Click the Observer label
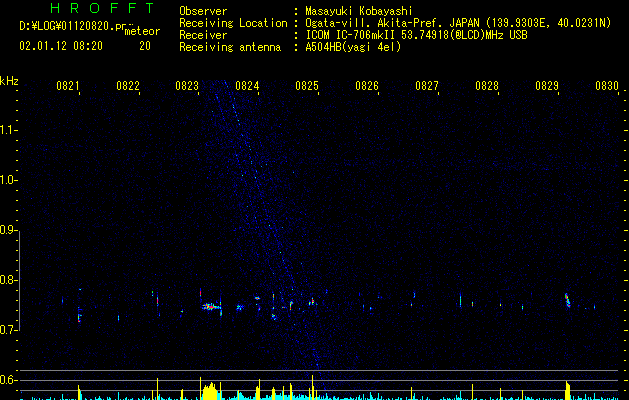The height and width of the screenshot is (400, 629). pos(203,11)
